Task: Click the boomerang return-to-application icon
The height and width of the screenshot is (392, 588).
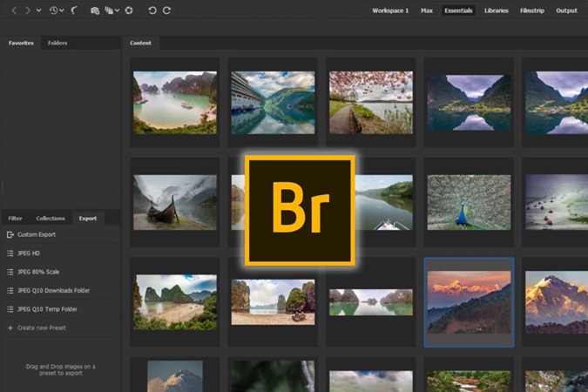Action: [74, 10]
